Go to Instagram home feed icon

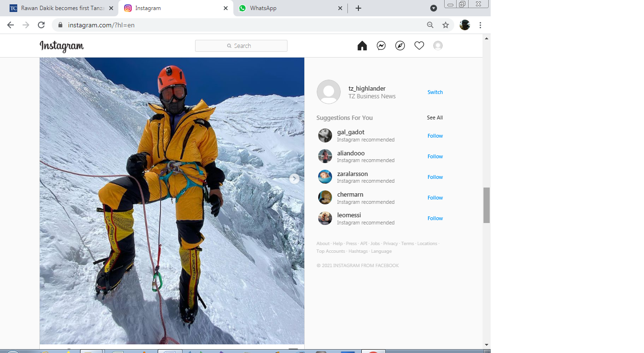coord(362,46)
